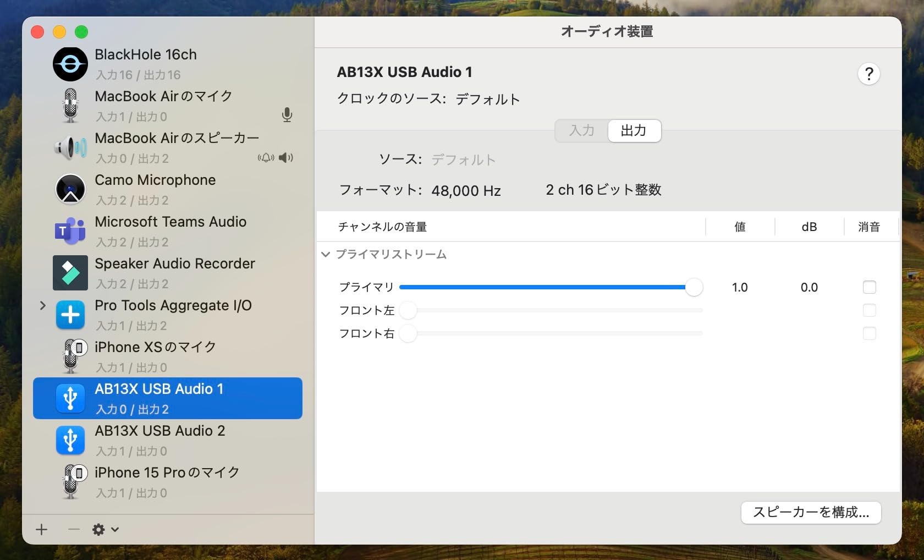This screenshot has height=560, width=924.
Task: Select the Speaker Audio Recorder icon
Action: point(70,273)
